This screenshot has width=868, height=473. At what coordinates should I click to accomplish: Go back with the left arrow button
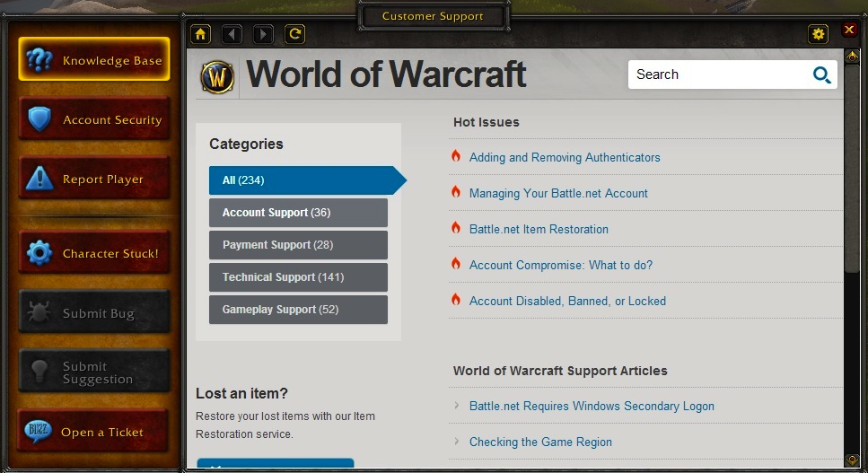click(232, 34)
